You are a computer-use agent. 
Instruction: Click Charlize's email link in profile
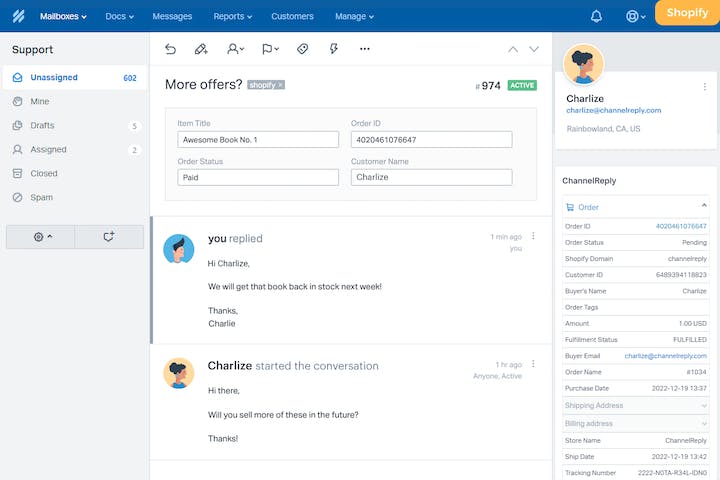click(x=613, y=110)
